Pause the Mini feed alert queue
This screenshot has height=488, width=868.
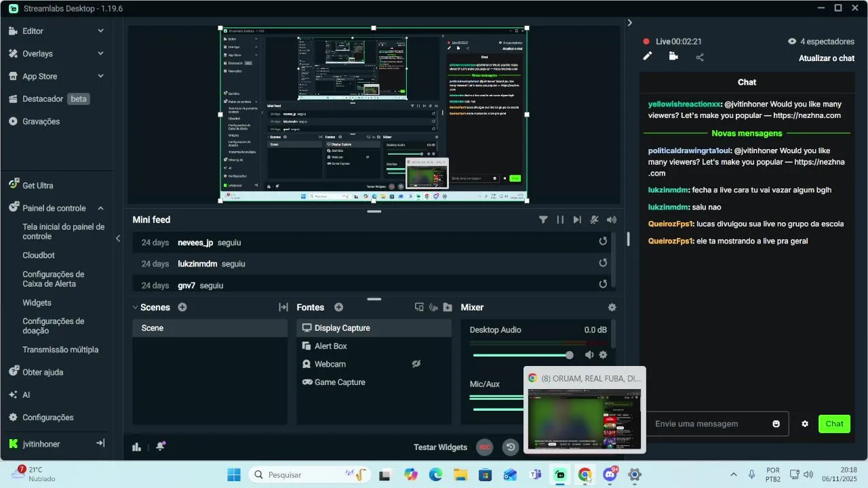(560, 220)
